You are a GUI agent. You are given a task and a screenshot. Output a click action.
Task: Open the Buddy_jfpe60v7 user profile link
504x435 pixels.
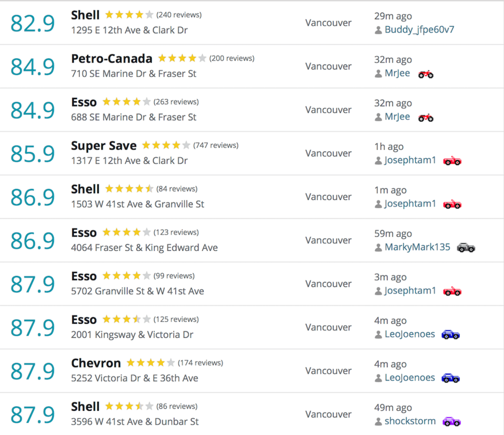[x=419, y=29]
